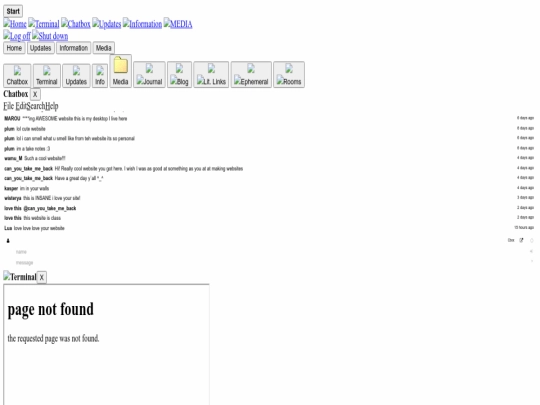540x405 pixels.
Task: Click the Log off link
Action: coord(17,36)
